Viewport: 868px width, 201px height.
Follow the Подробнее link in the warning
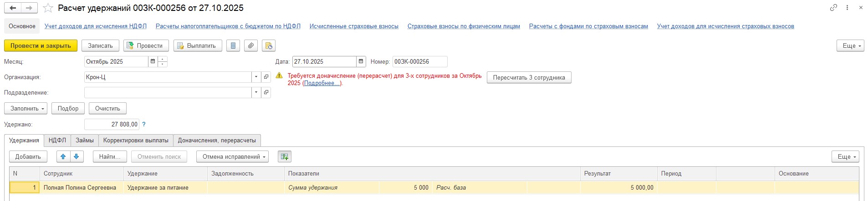click(x=322, y=83)
